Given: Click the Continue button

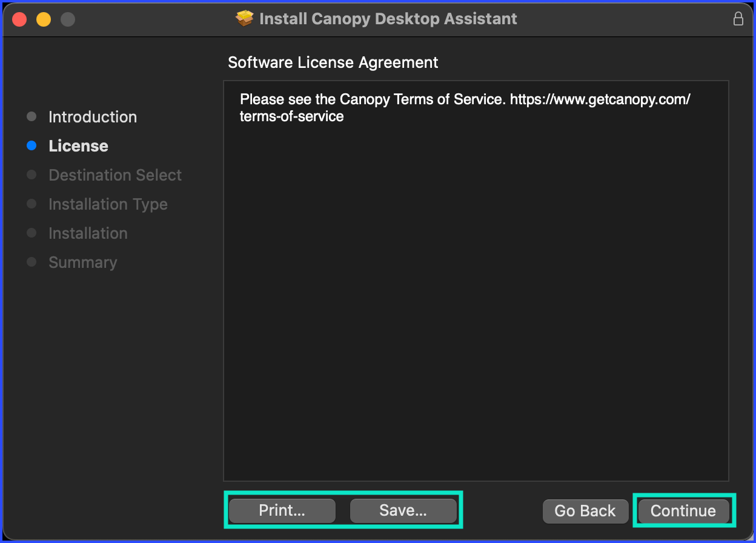Looking at the screenshot, I should pyautogui.click(x=683, y=511).
